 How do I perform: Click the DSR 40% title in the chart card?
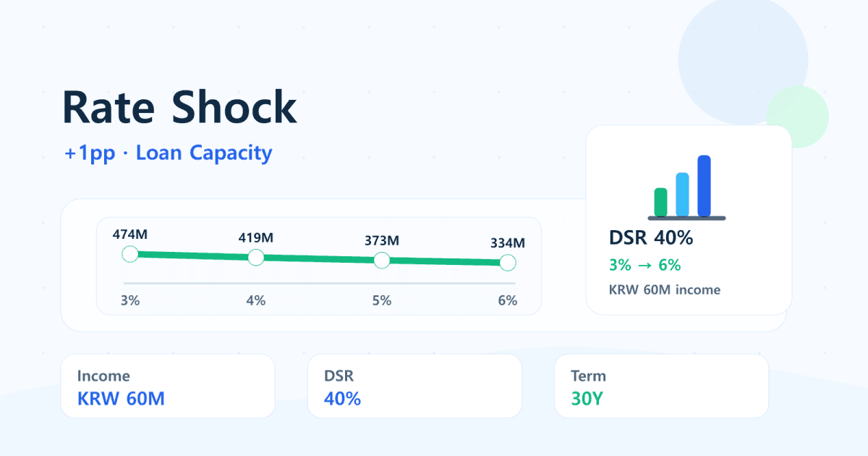click(651, 237)
